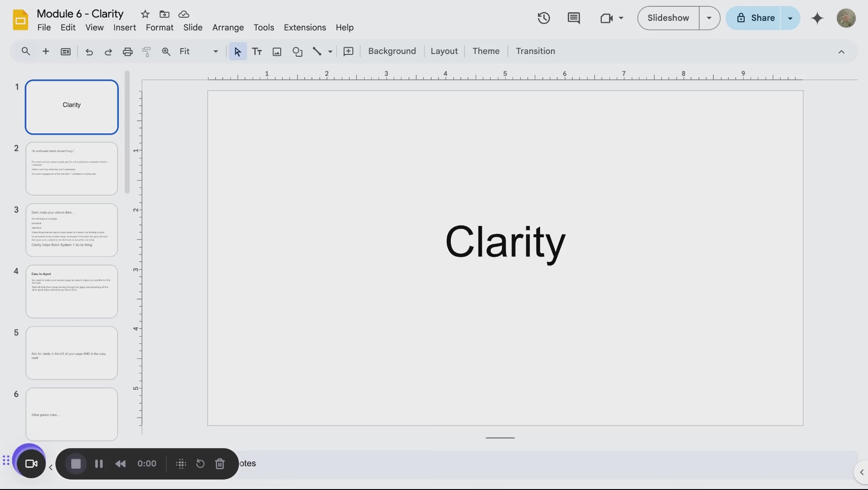Open the Extensions menu
The height and width of the screenshot is (490, 868).
pos(304,28)
